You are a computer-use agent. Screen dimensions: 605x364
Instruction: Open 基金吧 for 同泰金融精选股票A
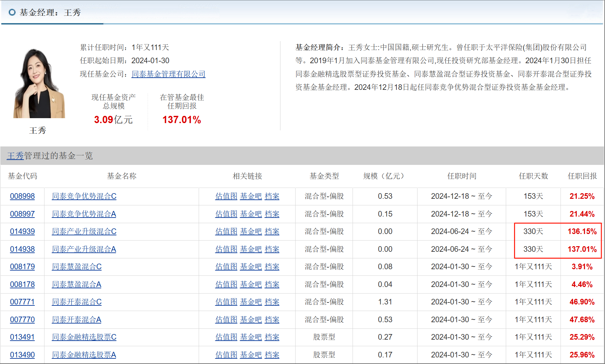click(x=251, y=355)
